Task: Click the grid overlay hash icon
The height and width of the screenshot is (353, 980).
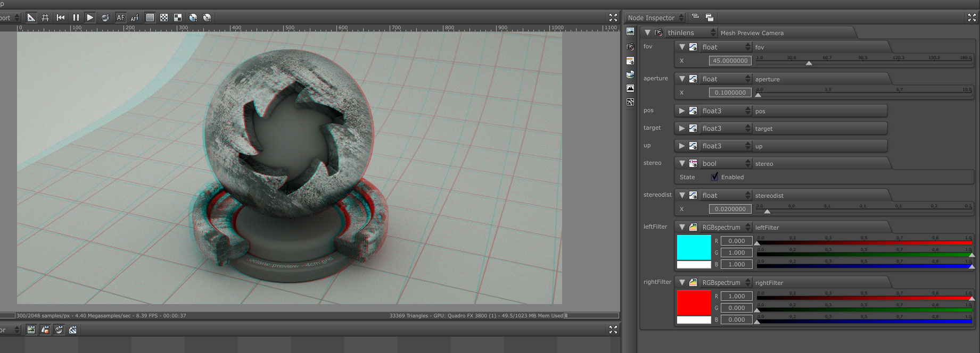Action: point(45,18)
